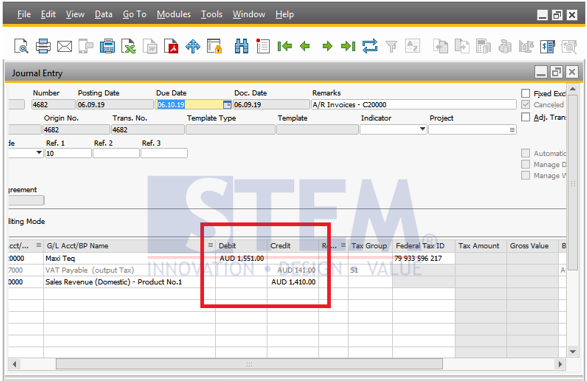This screenshot has width=587, height=381.
Task: Click the Sort A-Z icon
Action: pyautogui.click(x=413, y=46)
